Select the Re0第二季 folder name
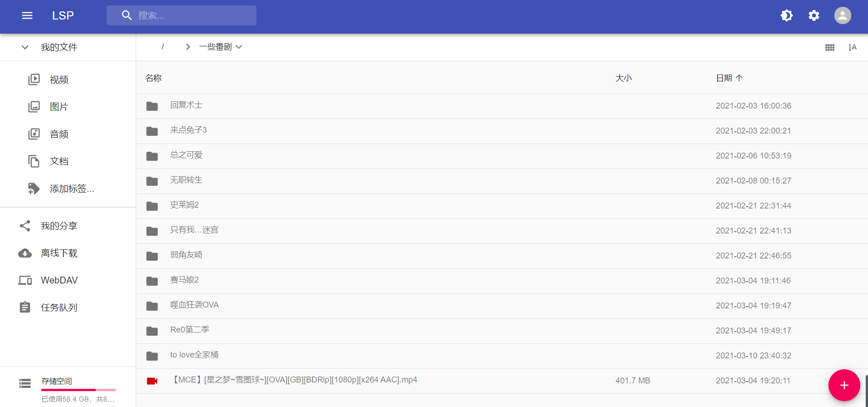The height and width of the screenshot is (407, 868). point(190,330)
